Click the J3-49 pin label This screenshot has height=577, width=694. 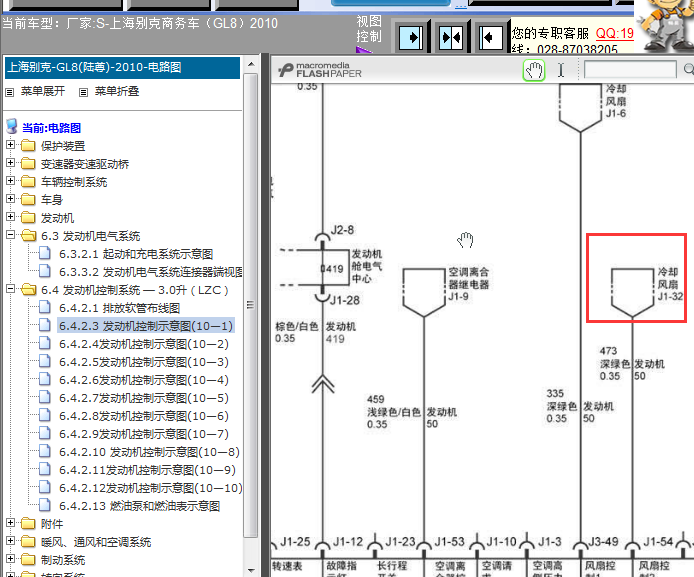(x=603, y=542)
